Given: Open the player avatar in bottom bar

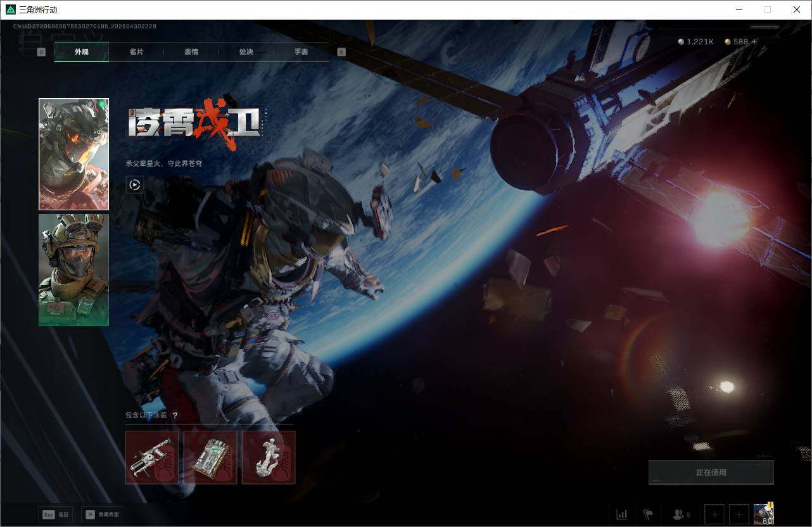Looking at the screenshot, I should 764,514.
